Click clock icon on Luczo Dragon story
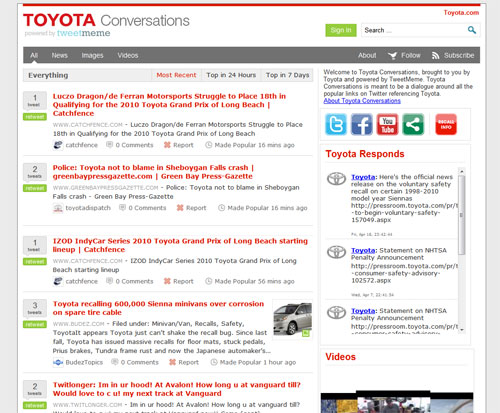The width and height of the screenshot is (500, 413). 208,145
